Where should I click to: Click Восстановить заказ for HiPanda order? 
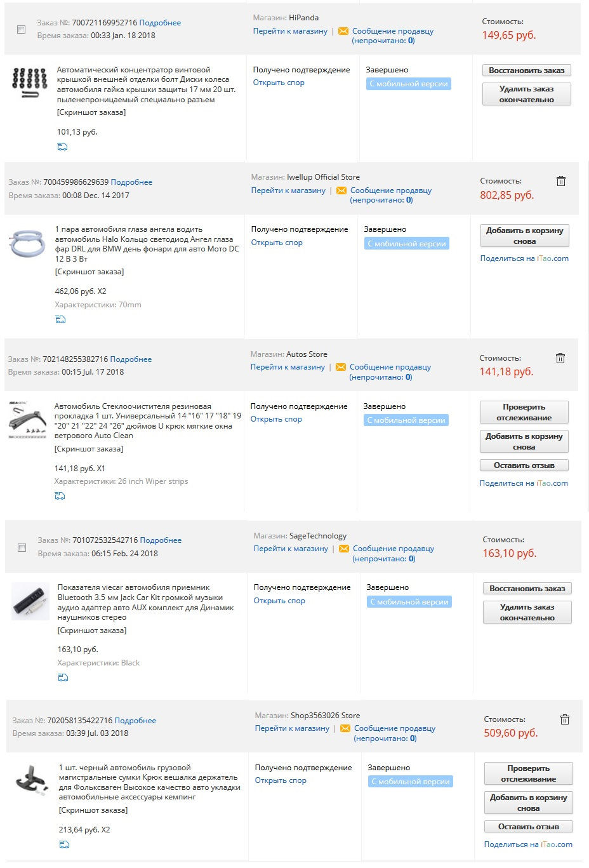[x=526, y=70]
